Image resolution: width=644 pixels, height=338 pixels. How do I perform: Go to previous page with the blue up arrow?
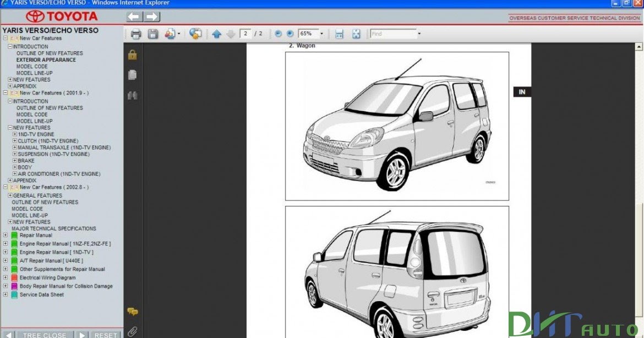[216, 34]
